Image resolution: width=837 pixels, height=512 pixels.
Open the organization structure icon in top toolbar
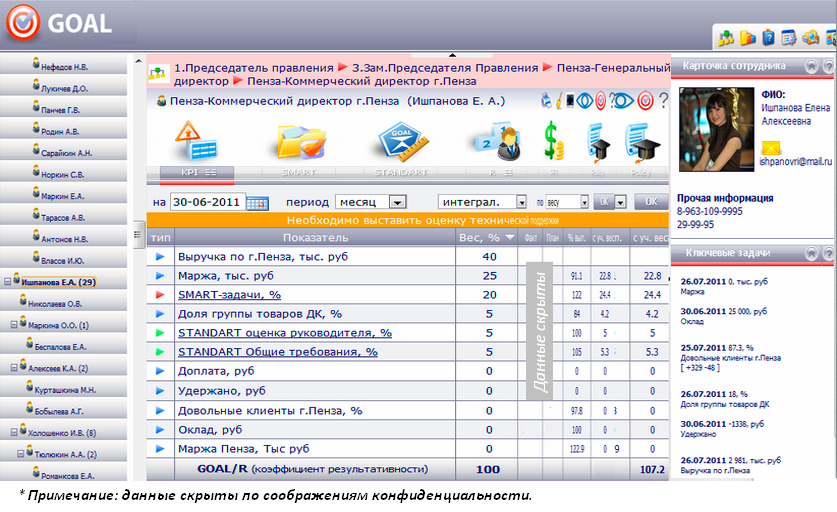[x=726, y=37]
